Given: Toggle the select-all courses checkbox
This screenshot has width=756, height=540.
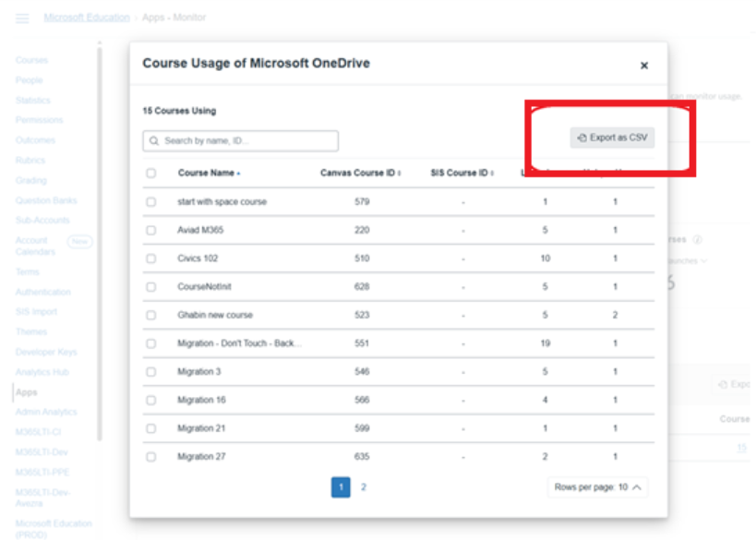Looking at the screenshot, I should 151,173.
